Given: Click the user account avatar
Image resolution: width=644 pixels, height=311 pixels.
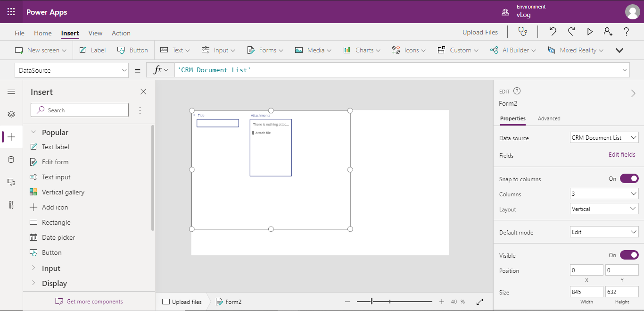Looking at the screenshot, I should pyautogui.click(x=632, y=12).
